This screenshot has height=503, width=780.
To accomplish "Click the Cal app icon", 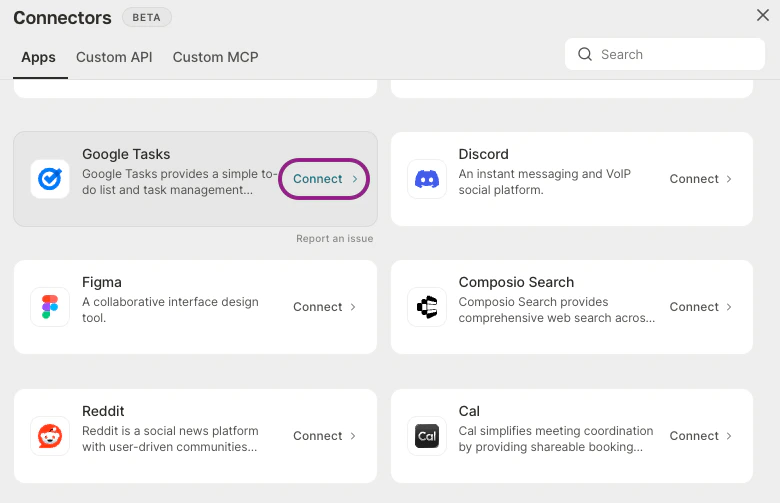I will pos(427,436).
